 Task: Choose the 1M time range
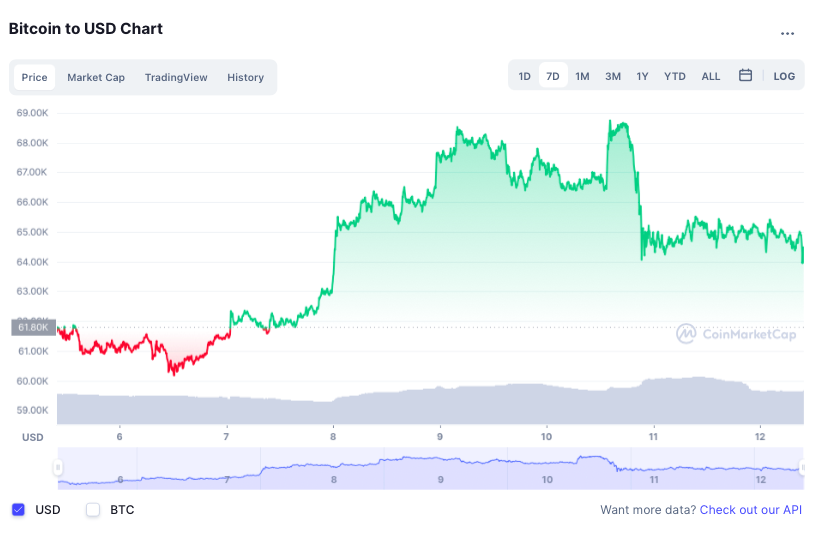pyautogui.click(x=582, y=76)
